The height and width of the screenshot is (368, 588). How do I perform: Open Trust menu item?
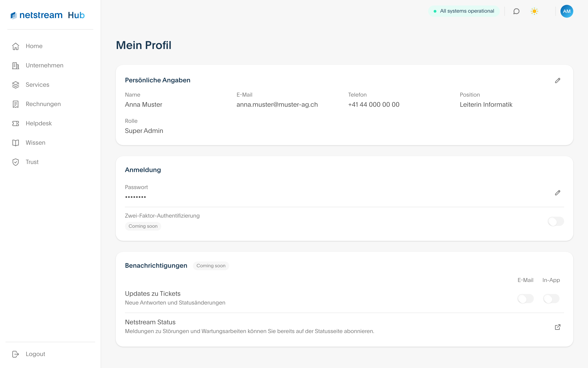click(x=32, y=162)
